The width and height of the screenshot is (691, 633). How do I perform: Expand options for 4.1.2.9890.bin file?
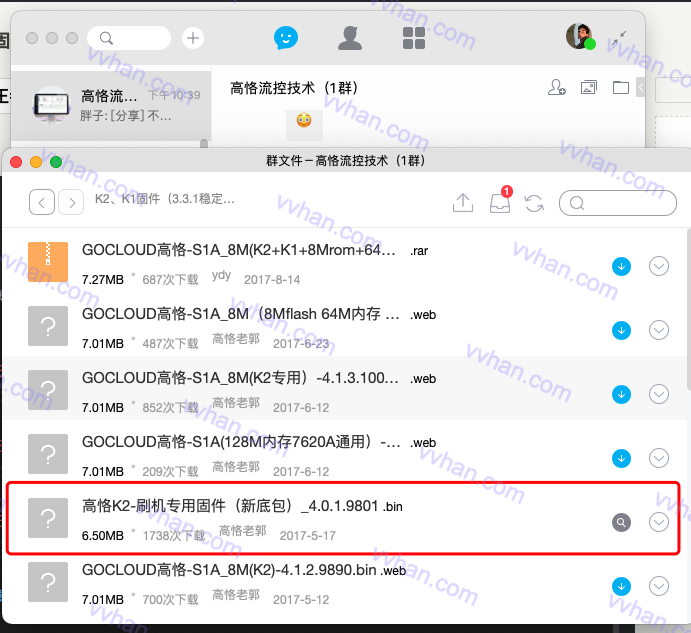pos(659,586)
